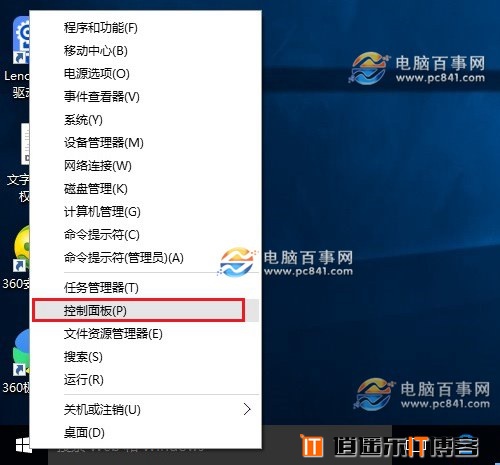Click the Windows Start button
Screen dimensions: 500x465
(x=23, y=445)
